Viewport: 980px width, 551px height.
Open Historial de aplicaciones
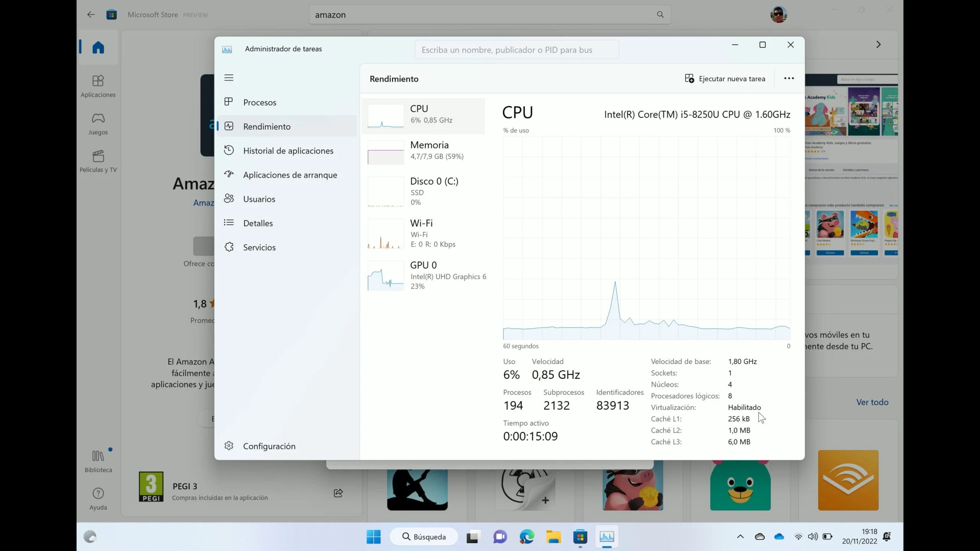point(287,150)
